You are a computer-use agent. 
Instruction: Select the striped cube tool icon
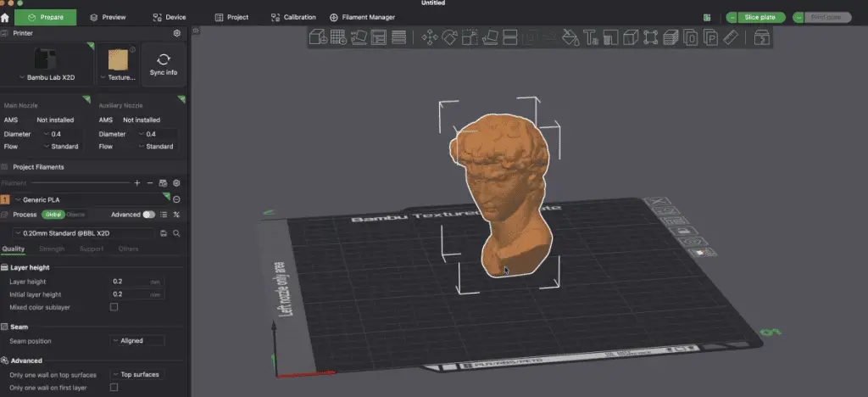[x=671, y=37]
